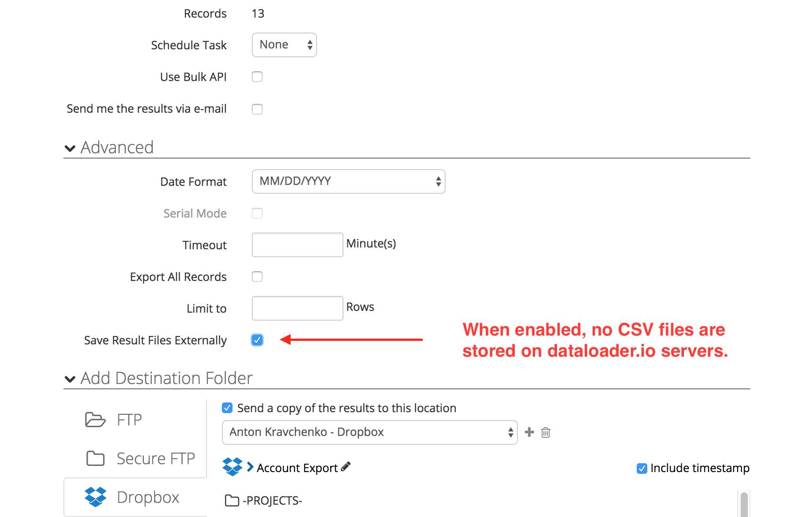Click the plus icon to add connection

click(529, 432)
